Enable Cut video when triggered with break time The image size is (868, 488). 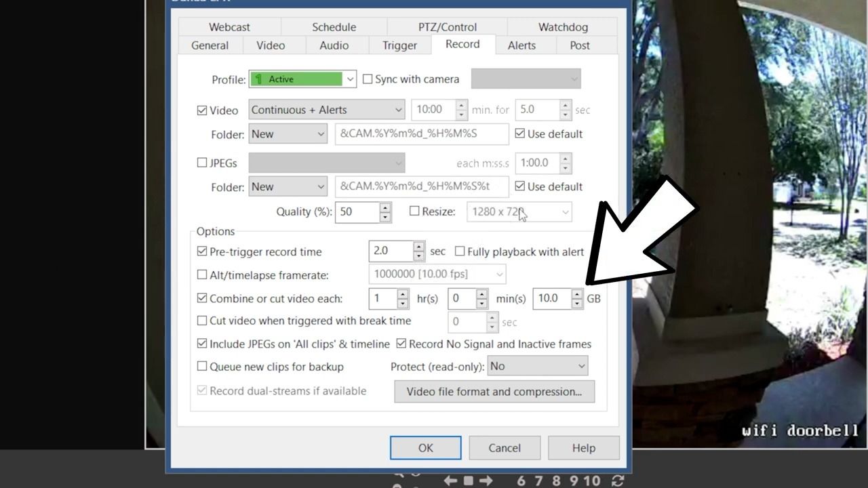click(202, 321)
